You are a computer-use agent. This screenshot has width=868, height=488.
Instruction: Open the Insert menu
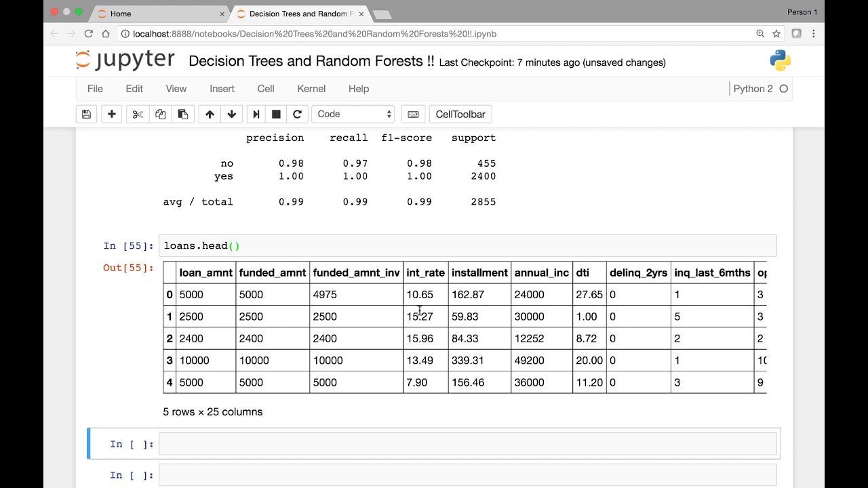(x=222, y=89)
